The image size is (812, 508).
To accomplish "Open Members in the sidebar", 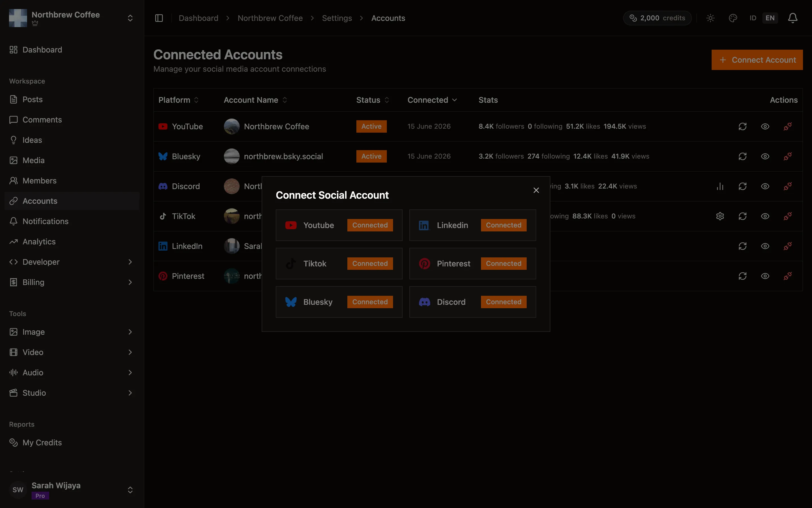I will tap(72, 181).
